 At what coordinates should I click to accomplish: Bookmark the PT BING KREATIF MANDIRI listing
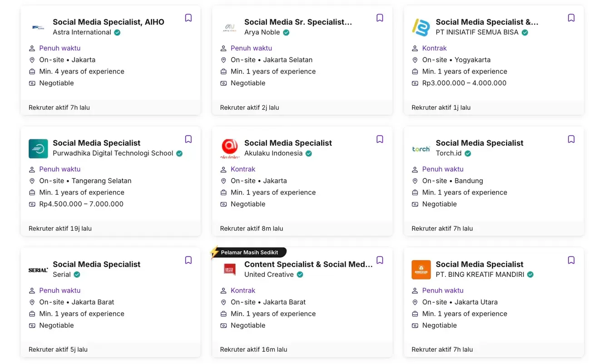pos(571,260)
